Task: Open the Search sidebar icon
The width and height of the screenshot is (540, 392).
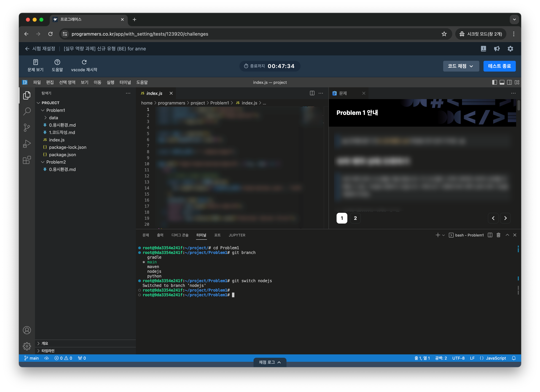Action: [27, 111]
